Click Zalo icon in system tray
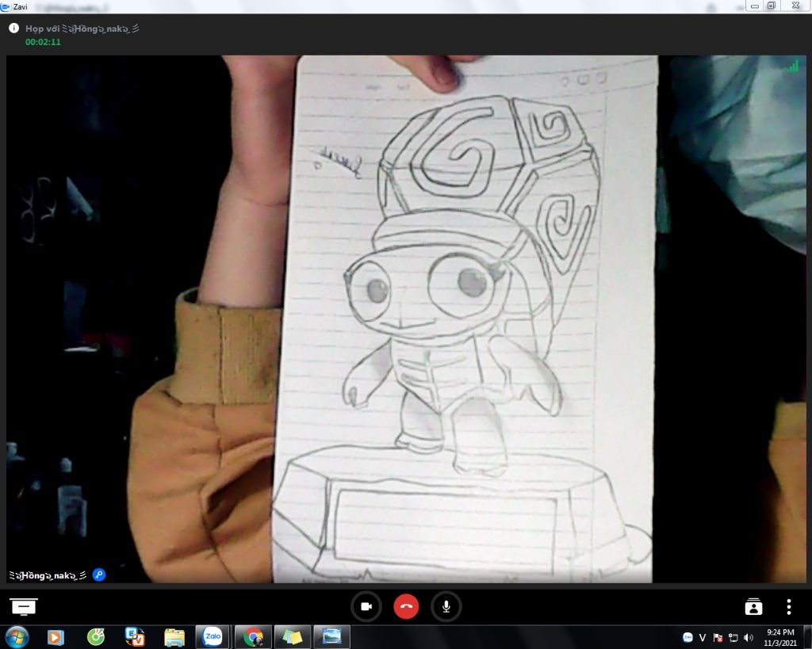Image resolution: width=812 pixels, height=649 pixels. [x=688, y=638]
